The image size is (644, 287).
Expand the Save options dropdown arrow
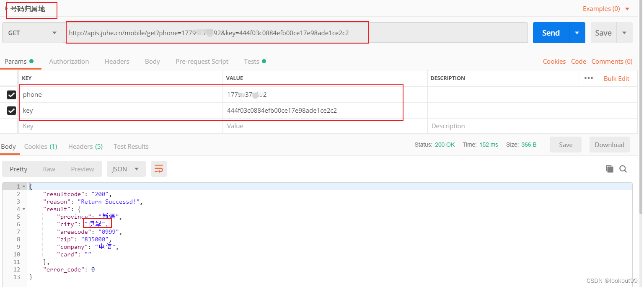click(x=624, y=33)
